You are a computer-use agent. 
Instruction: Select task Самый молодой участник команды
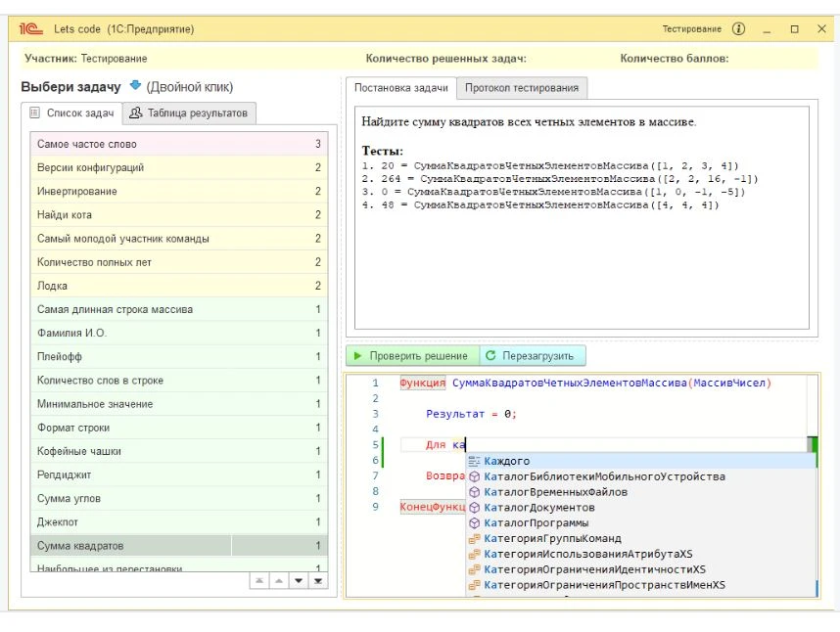point(179,238)
